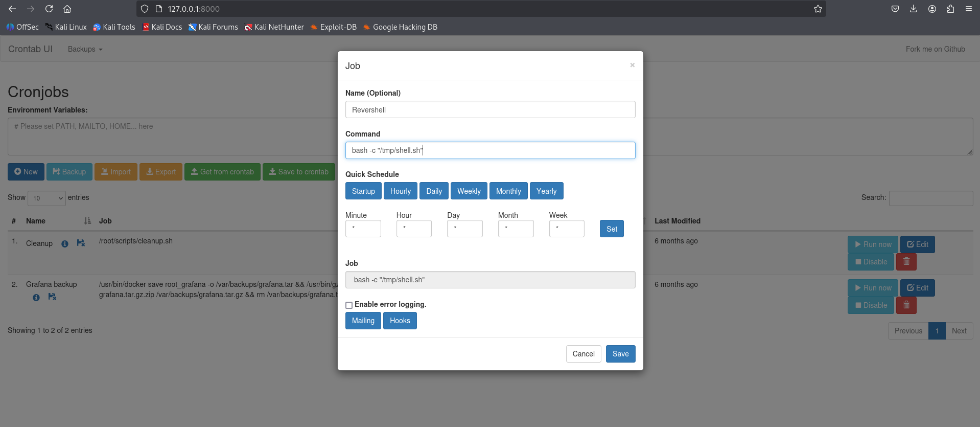
Task: Click the Set schedule button
Action: point(612,229)
